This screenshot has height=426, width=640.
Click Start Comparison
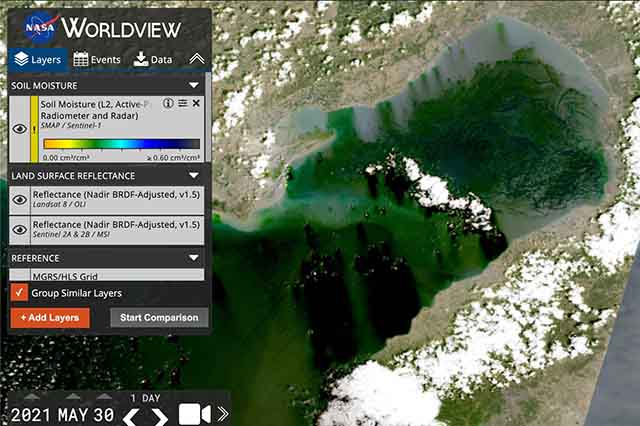159,318
